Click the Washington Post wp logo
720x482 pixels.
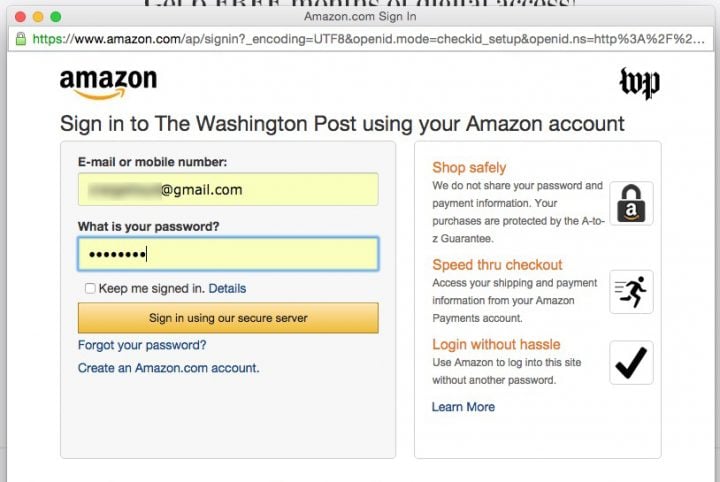coord(640,83)
